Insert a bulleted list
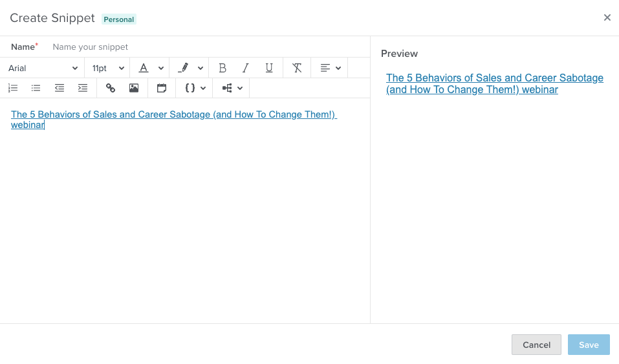Image resolution: width=619 pixels, height=364 pixels. click(36, 88)
